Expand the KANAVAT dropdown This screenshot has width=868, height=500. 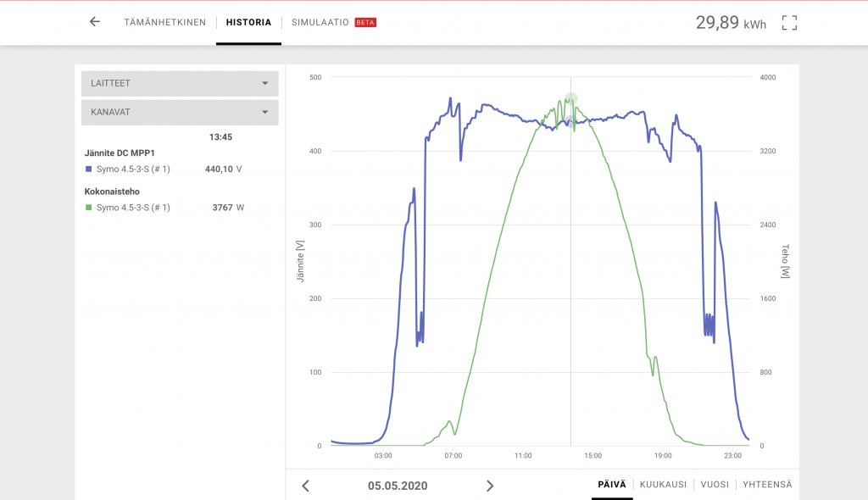180,112
